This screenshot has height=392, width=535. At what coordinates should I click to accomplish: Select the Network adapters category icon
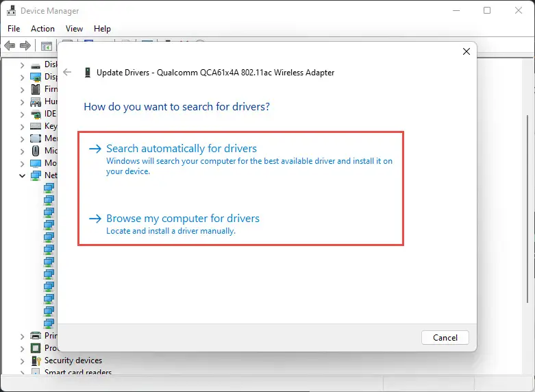[x=36, y=175]
